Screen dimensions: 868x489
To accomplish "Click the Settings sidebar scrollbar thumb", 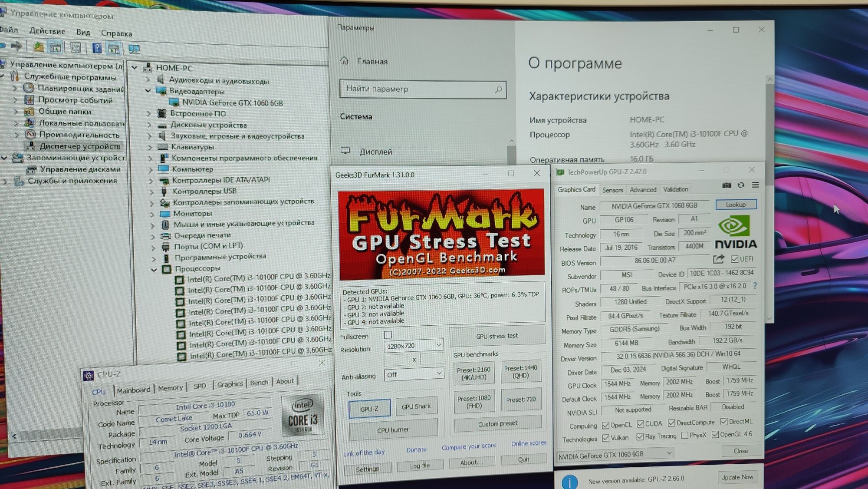I will pos(512,155).
